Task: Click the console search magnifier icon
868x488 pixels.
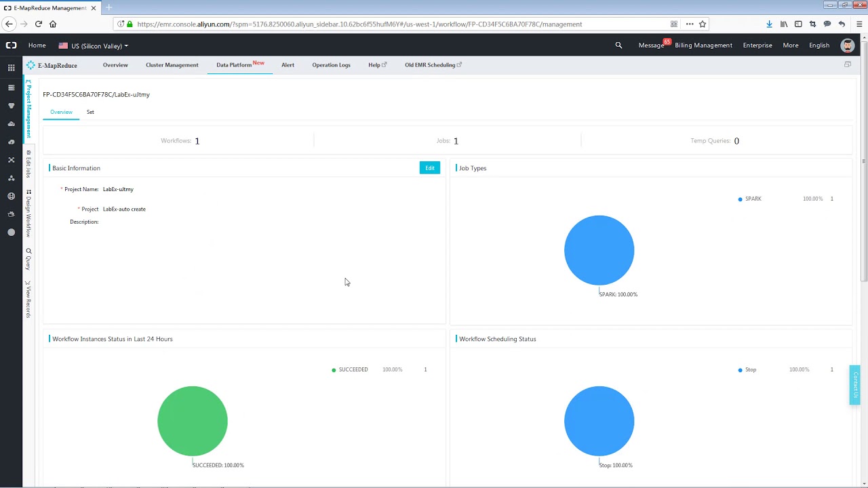Action: pos(618,45)
